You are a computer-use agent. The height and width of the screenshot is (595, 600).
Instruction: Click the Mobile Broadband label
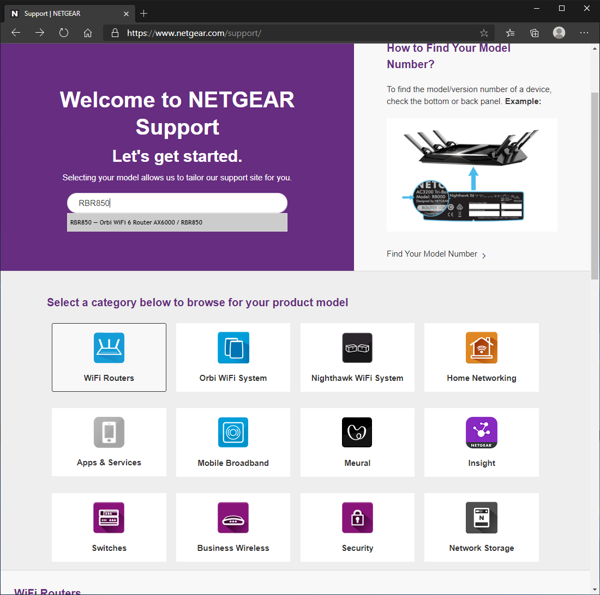(233, 463)
